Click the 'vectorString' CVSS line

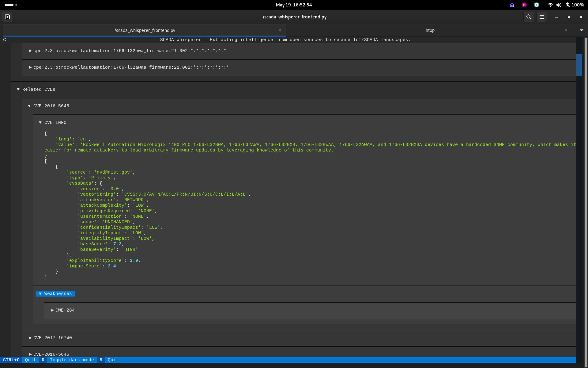tap(164, 194)
